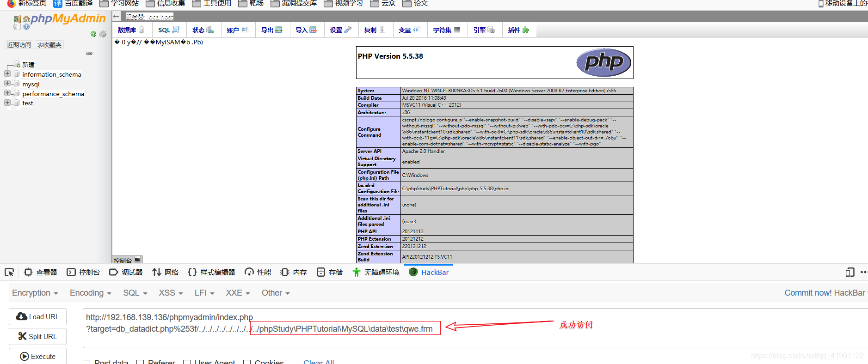Viewport: 868px width, 364px height.
Task: Click the phpMyAdmin logout door icon
Action: 17,19
